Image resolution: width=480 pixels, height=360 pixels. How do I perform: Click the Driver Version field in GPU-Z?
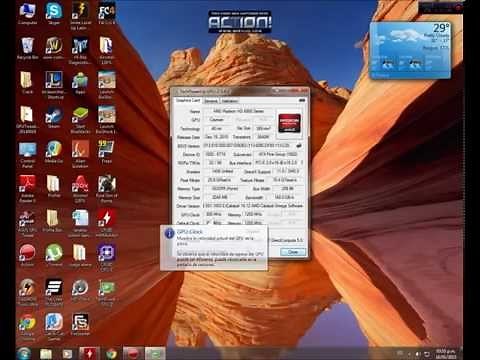coord(253,206)
